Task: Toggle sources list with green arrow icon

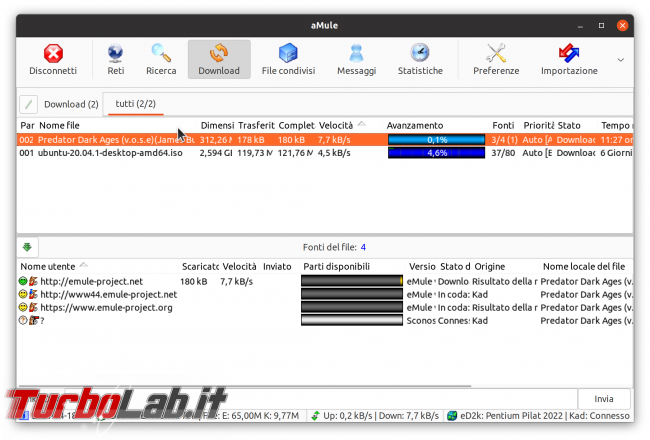Action: [x=27, y=247]
